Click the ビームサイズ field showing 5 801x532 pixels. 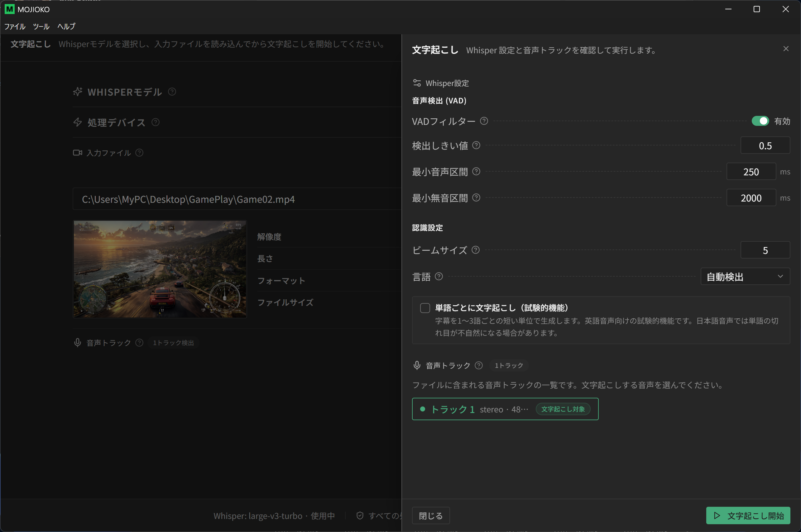pos(765,250)
